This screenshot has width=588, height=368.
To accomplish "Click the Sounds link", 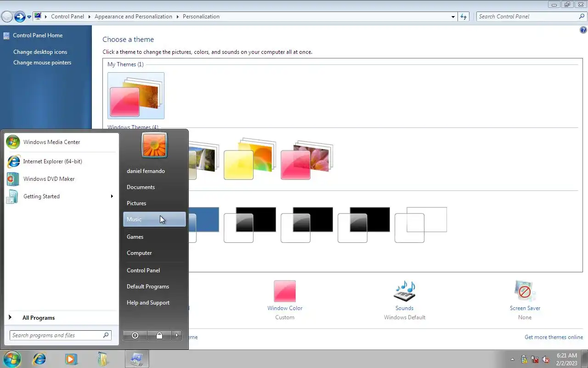I will tap(405, 308).
